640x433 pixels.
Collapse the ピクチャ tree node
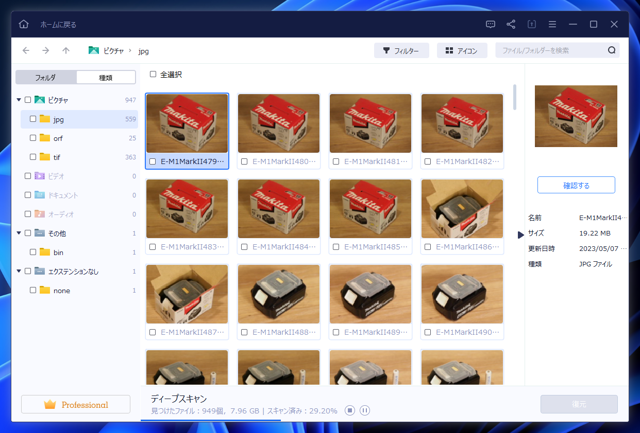click(x=19, y=100)
